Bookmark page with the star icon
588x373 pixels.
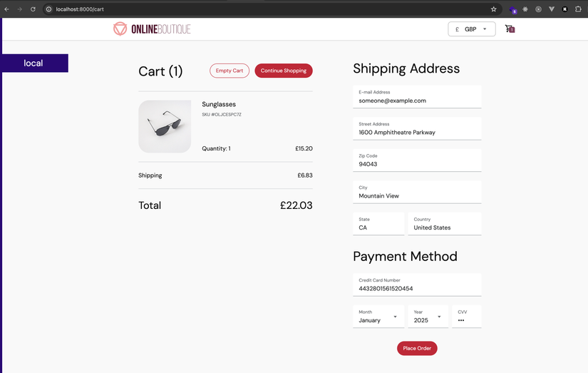point(493,9)
